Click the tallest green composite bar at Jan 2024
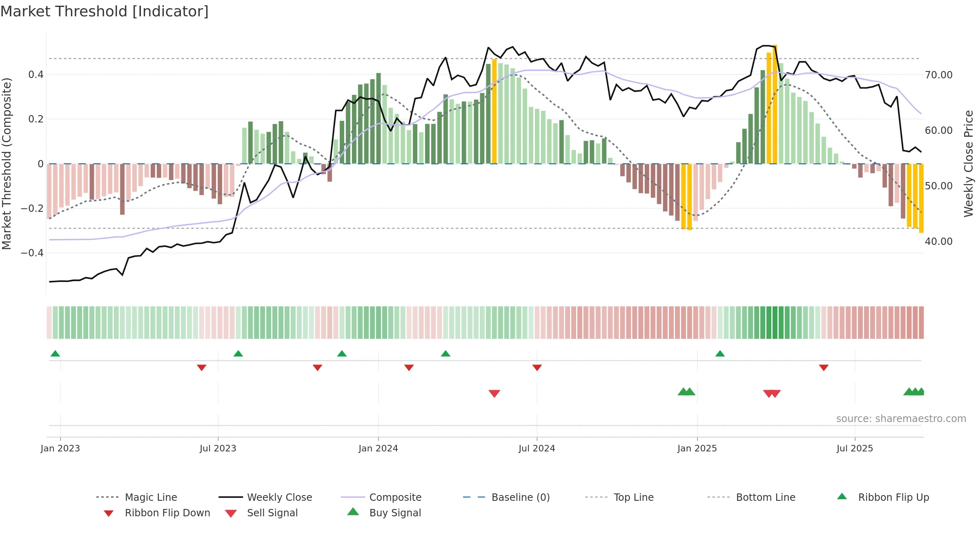The image size is (980, 551). (x=379, y=118)
